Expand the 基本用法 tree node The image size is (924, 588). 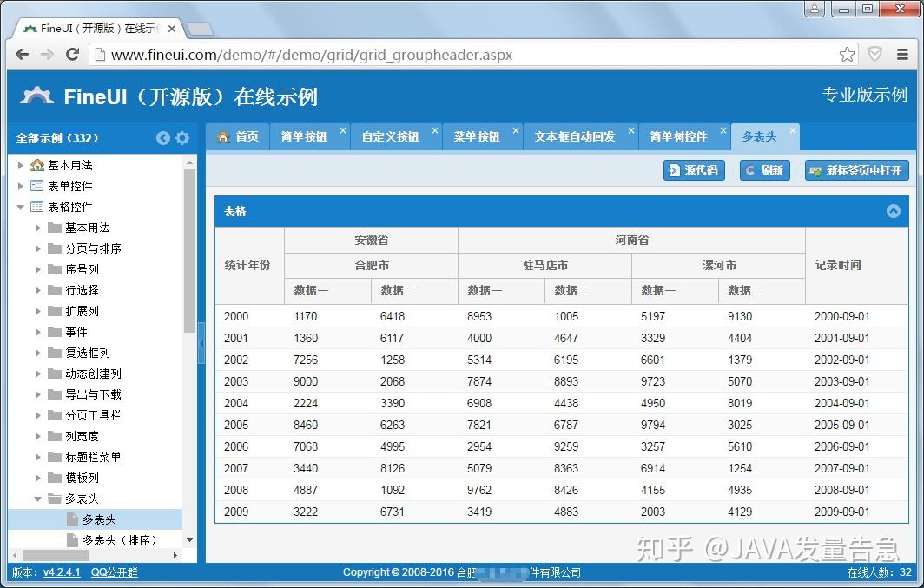[x=21, y=165]
